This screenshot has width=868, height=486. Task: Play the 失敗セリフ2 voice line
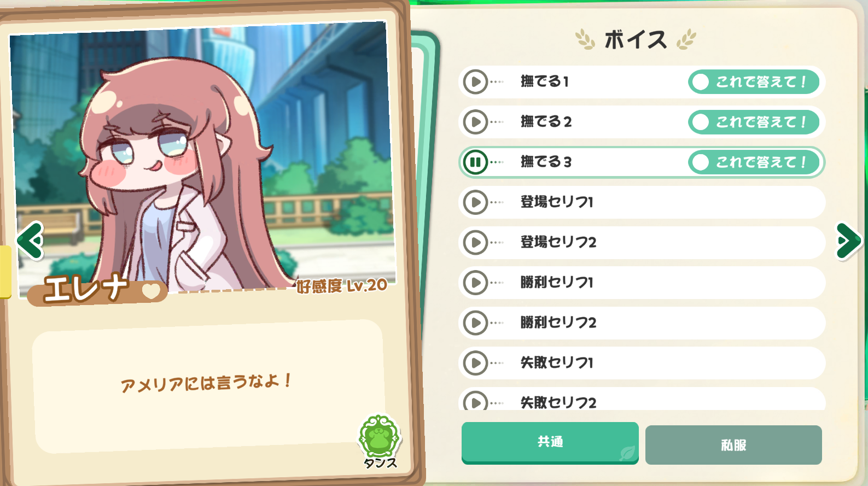(475, 401)
